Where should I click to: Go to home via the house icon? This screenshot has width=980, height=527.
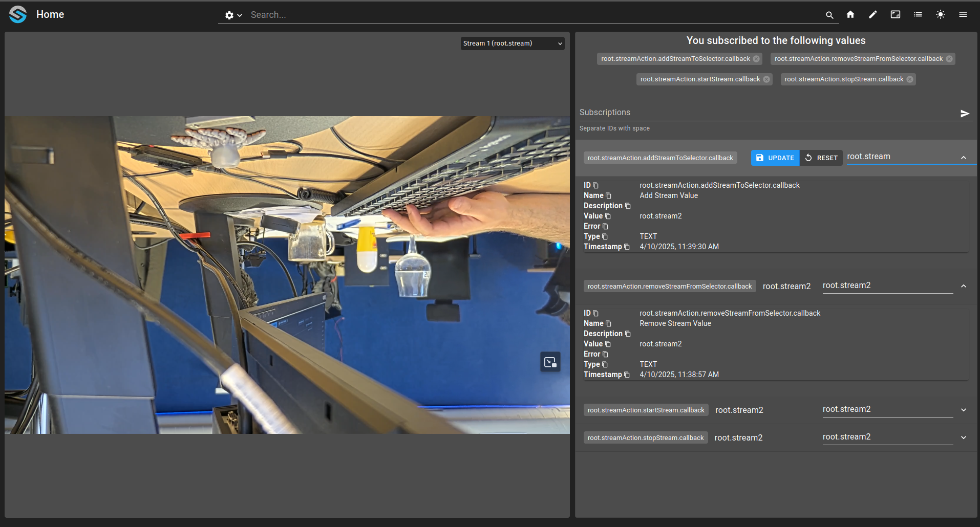click(x=850, y=14)
